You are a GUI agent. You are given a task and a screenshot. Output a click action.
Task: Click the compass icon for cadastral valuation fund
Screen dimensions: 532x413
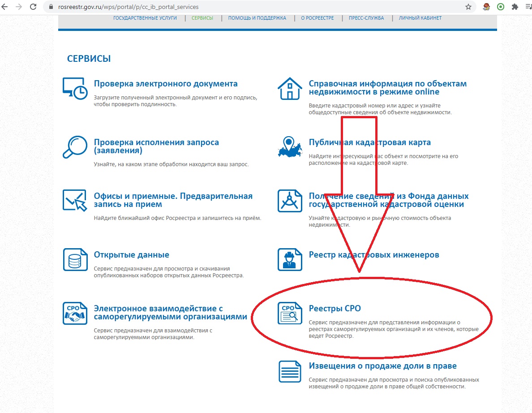[x=290, y=201]
